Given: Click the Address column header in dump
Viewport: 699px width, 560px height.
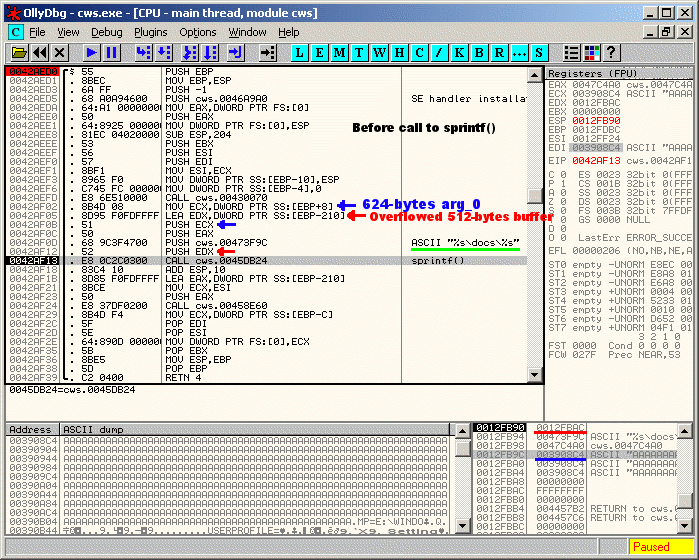Looking at the screenshot, I should 32,429.
